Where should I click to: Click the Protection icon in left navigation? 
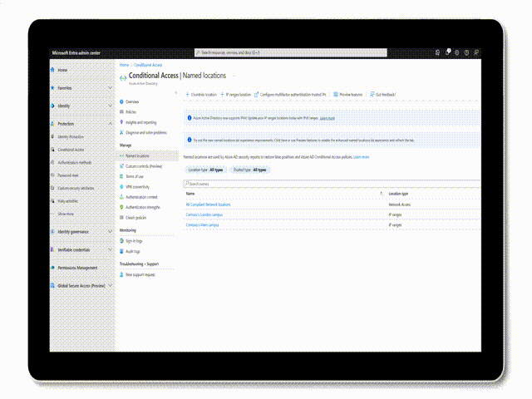[52, 124]
